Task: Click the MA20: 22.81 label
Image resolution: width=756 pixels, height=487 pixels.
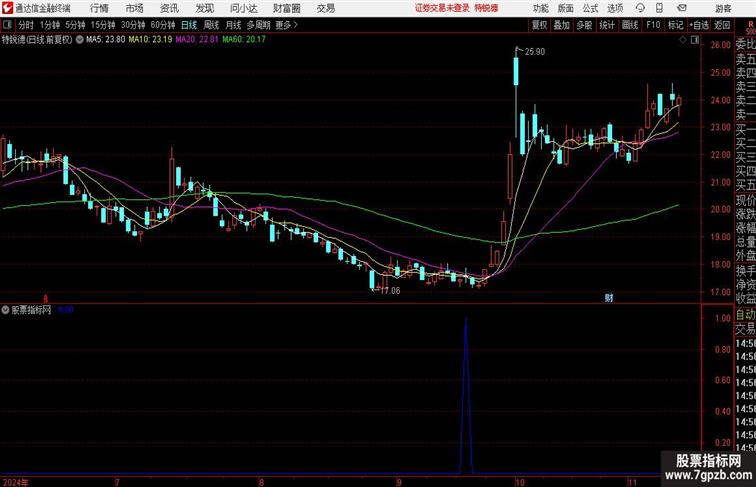Action: (x=197, y=40)
